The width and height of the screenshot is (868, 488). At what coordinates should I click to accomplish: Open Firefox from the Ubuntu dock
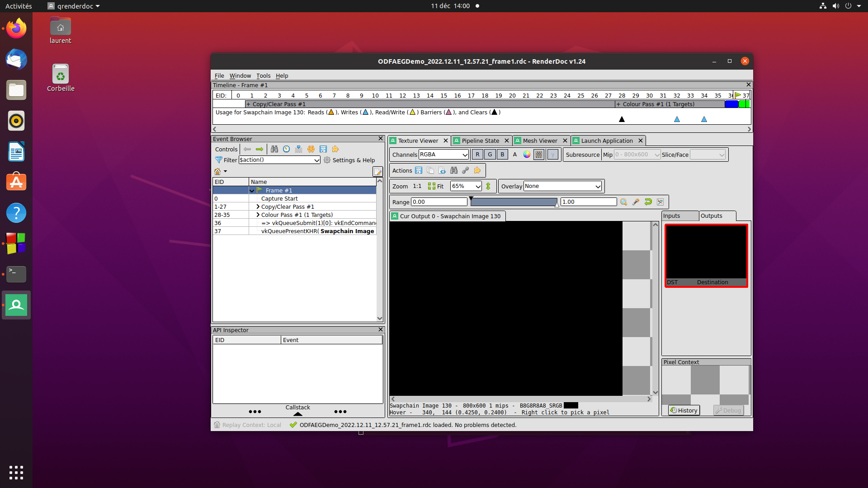point(16,28)
